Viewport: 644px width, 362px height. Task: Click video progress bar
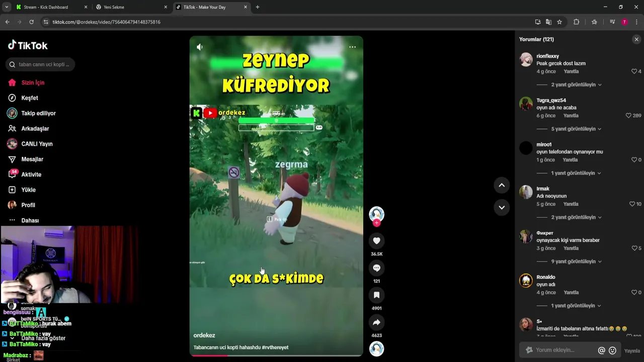pyautogui.click(x=276, y=355)
